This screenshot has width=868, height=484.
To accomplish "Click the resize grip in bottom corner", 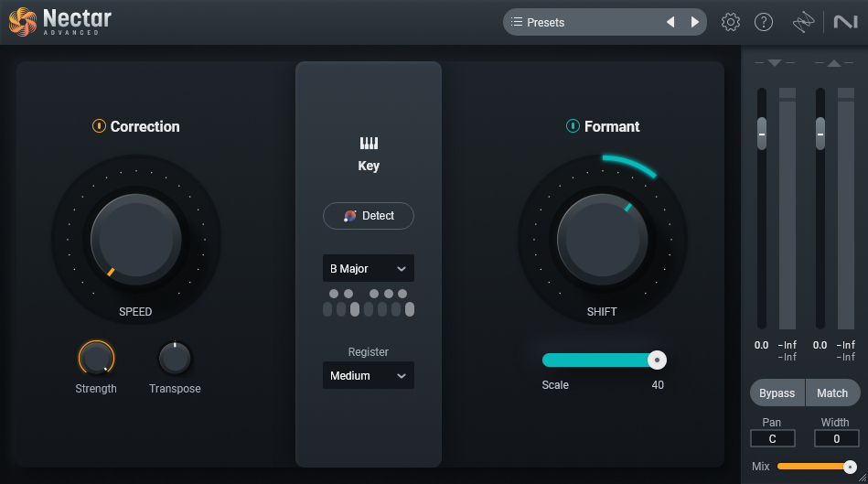I will point(863,479).
